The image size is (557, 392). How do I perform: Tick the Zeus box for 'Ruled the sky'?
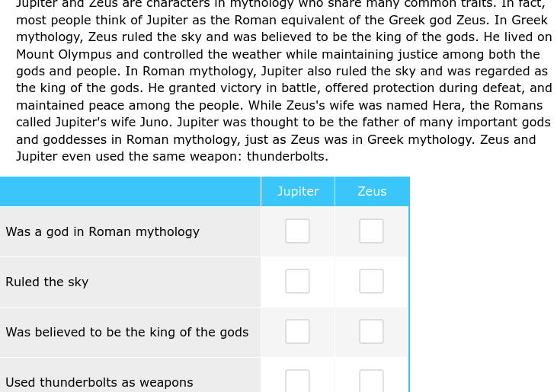[x=371, y=282]
